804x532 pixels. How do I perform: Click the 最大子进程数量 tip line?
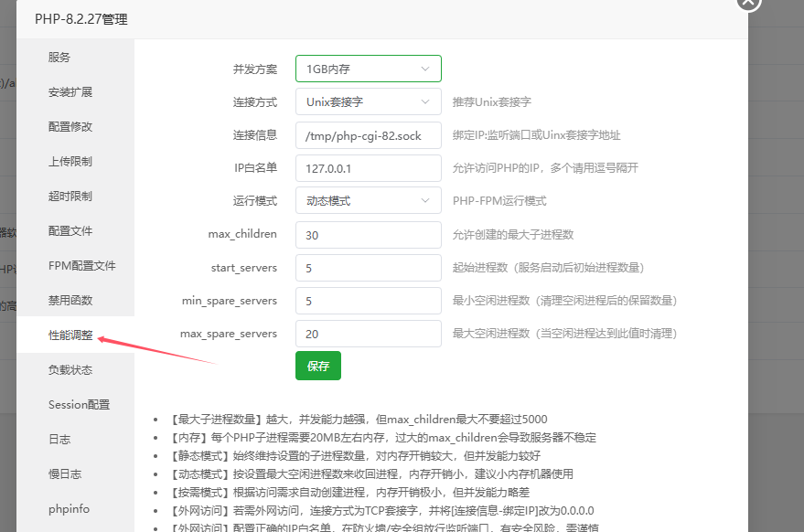pos(359,420)
